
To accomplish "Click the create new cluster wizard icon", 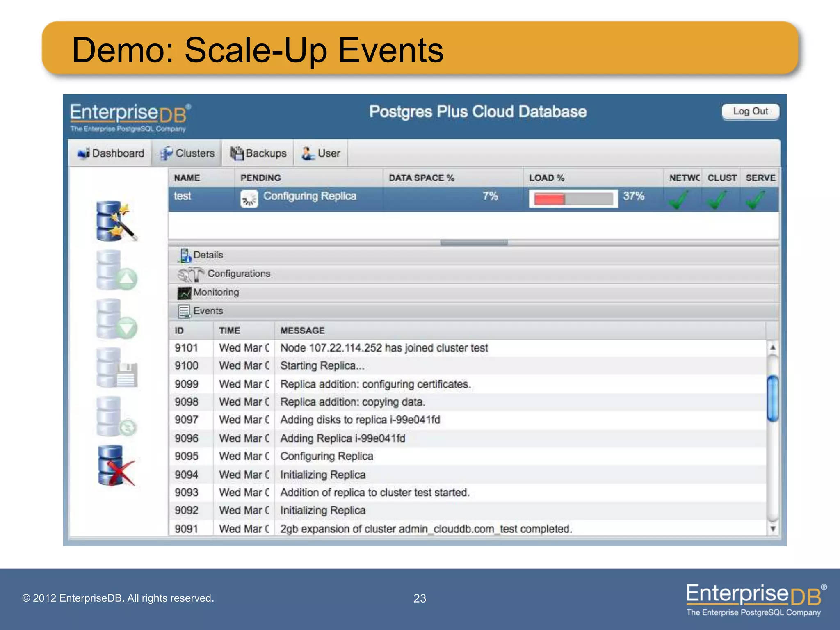I will (x=116, y=221).
